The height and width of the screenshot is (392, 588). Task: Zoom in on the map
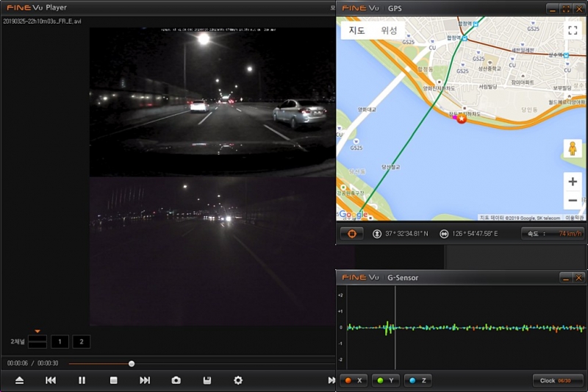pyautogui.click(x=573, y=182)
